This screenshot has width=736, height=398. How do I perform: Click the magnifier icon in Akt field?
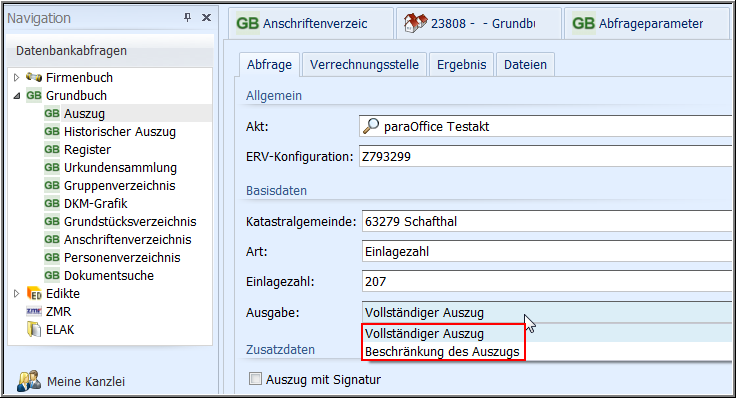click(x=371, y=126)
